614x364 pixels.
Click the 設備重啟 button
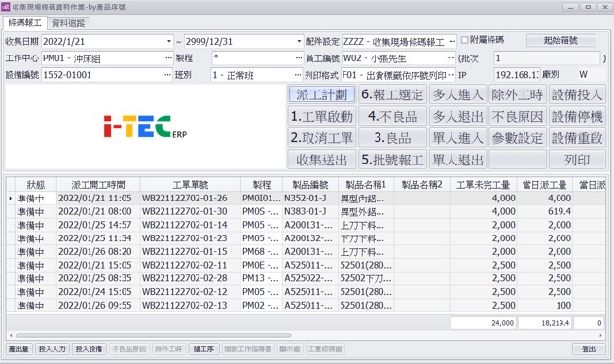(x=577, y=138)
